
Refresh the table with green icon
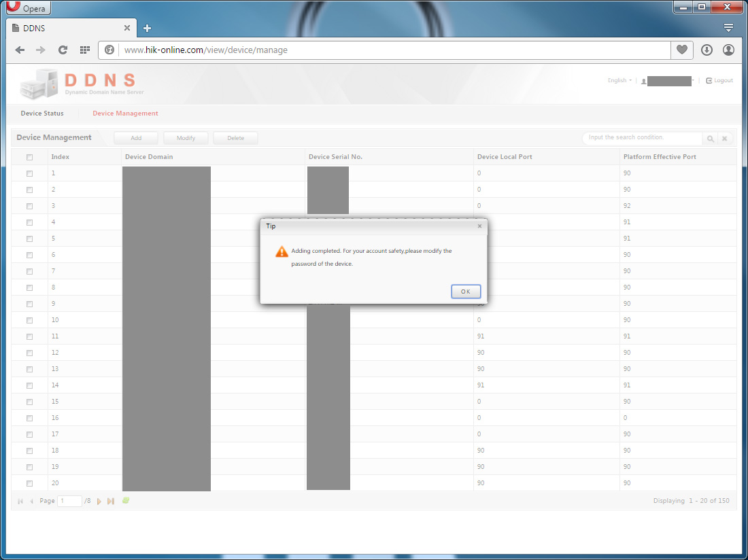(x=126, y=500)
